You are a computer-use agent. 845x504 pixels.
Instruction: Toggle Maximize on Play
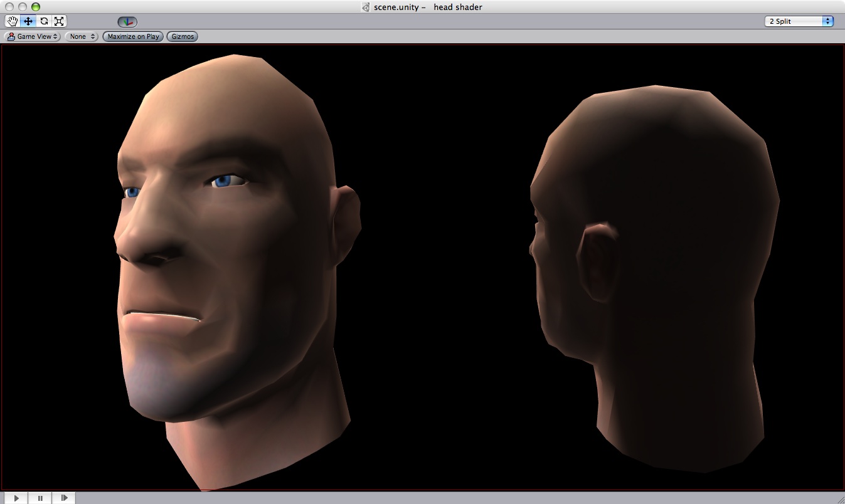(x=132, y=36)
